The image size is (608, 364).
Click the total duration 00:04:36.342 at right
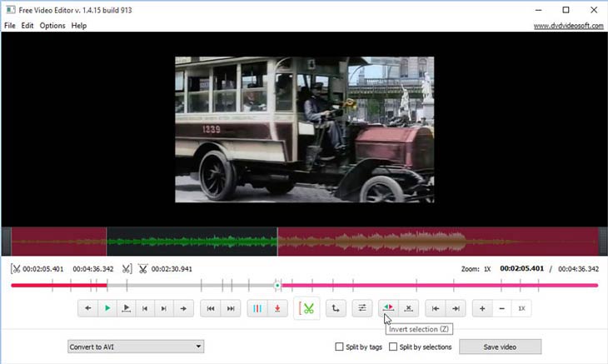pos(579,269)
